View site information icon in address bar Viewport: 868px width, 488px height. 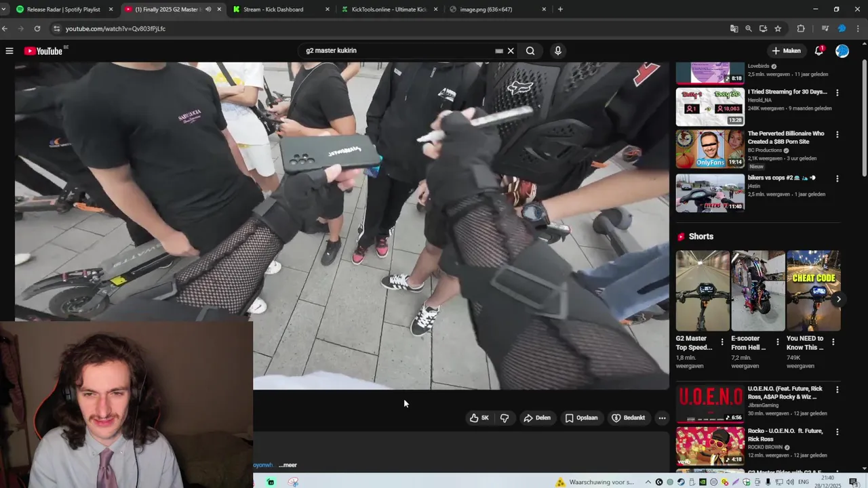point(57,28)
